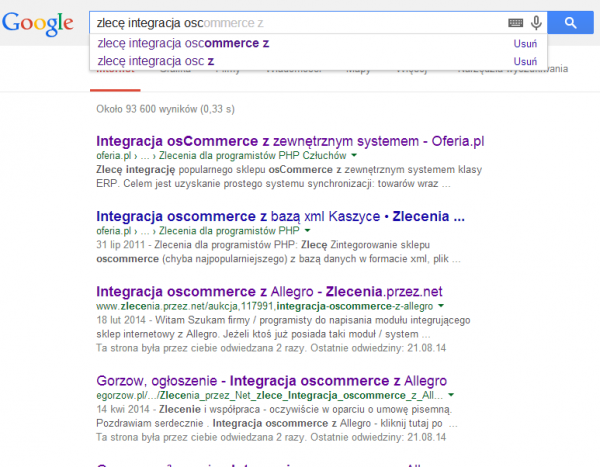Viewport: 600px width, 467px height.
Task: Click the egorzow.pl green URL text
Action: pos(269,395)
